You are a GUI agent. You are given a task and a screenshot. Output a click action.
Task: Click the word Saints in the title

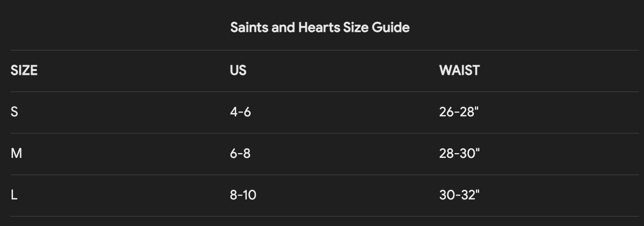click(249, 28)
